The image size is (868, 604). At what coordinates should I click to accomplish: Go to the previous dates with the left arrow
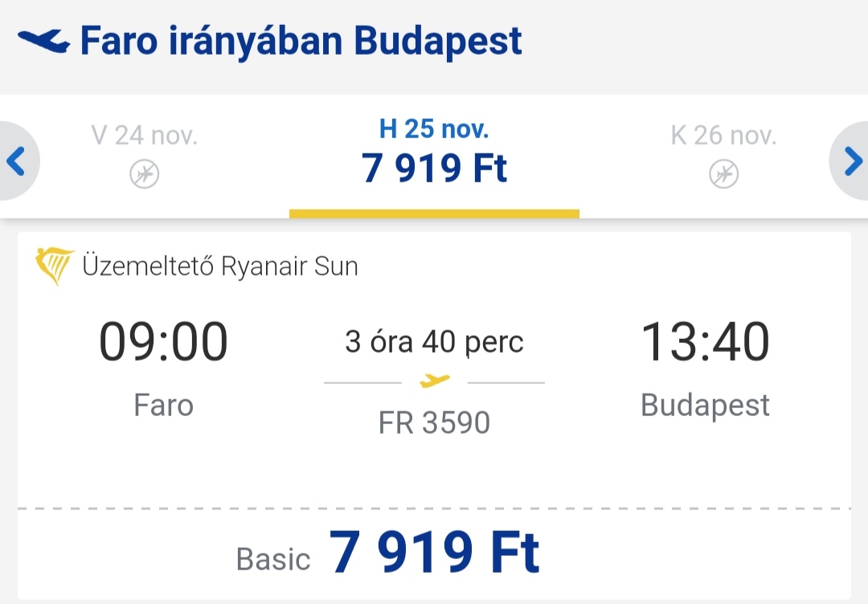(x=17, y=161)
